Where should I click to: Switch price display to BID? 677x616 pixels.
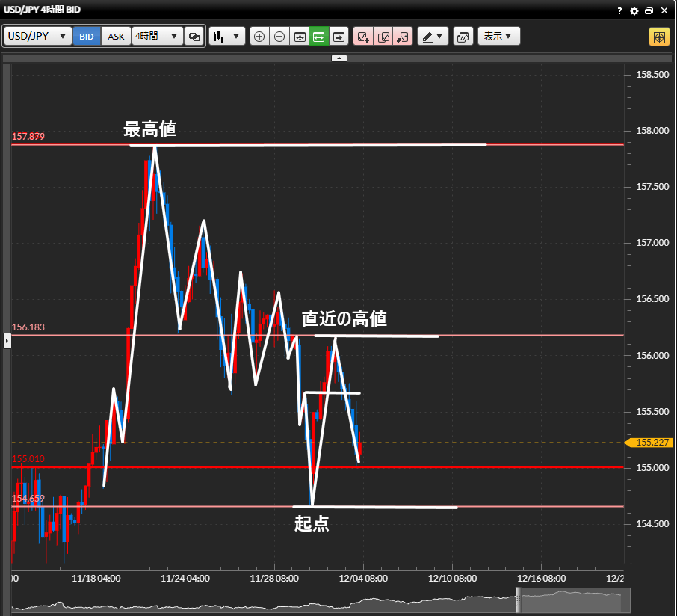(x=87, y=36)
